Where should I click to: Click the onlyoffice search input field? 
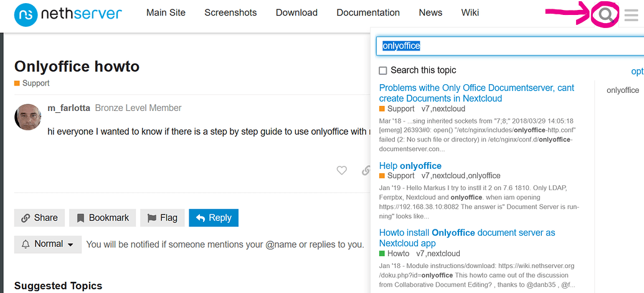[509, 46]
